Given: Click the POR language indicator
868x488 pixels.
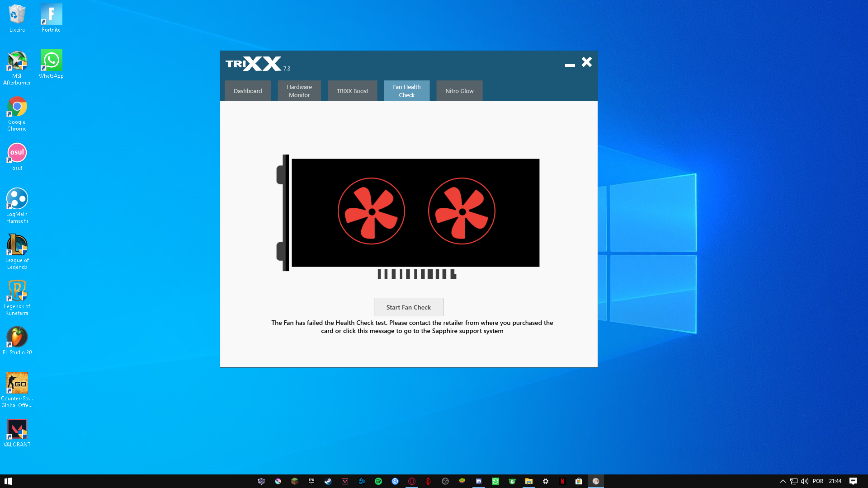Looking at the screenshot, I should [818, 481].
